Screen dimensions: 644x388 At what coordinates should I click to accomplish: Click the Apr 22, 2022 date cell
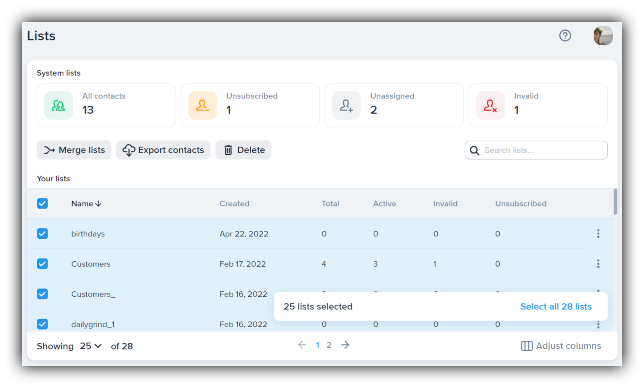(x=244, y=234)
